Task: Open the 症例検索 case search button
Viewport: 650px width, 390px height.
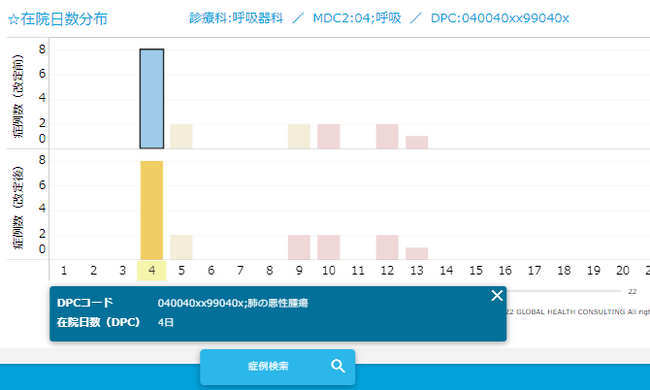Action: [277, 367]
